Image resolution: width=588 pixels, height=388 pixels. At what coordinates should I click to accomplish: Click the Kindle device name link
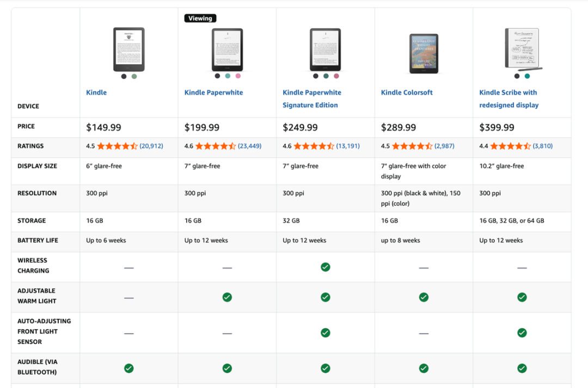click(x=96, y=93)
